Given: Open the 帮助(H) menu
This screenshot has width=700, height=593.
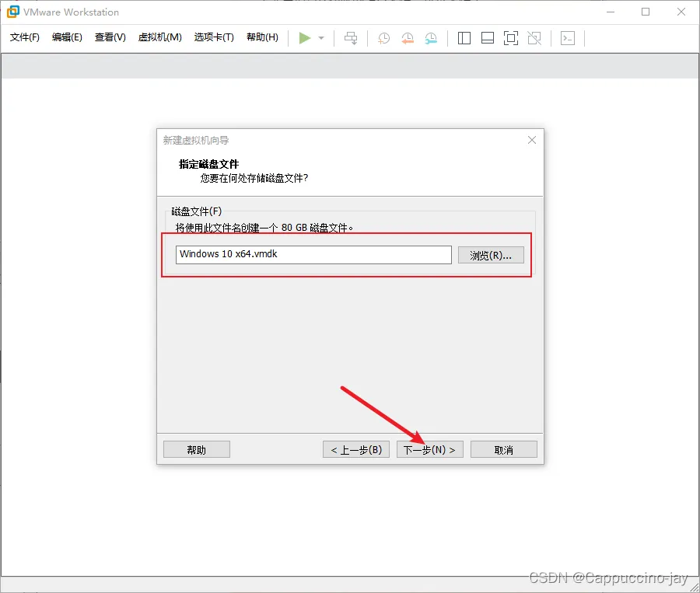Looking at the screenshot, I should (263, 37).
